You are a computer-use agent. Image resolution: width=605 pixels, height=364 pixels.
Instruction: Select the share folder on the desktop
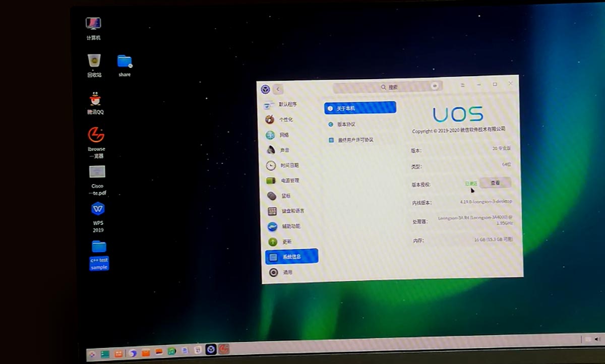coord(125,66)
